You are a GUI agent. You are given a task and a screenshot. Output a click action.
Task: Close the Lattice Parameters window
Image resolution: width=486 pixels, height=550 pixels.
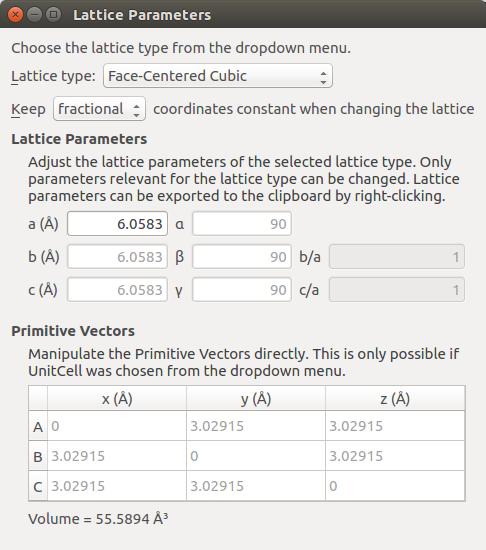(x=15, y=15)
